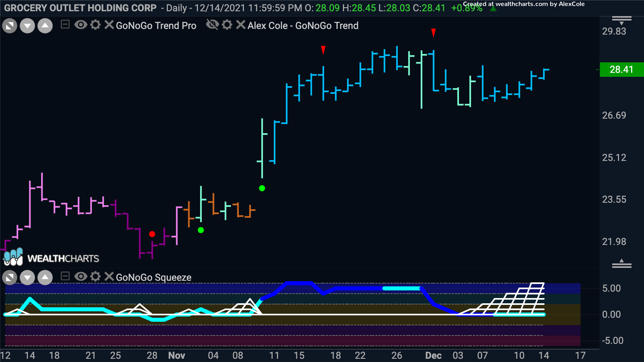Toggle visibility of GoNoGo Trend Pro indicator
Viewport: 644px width, 362px height.
(x=80, y=25)
